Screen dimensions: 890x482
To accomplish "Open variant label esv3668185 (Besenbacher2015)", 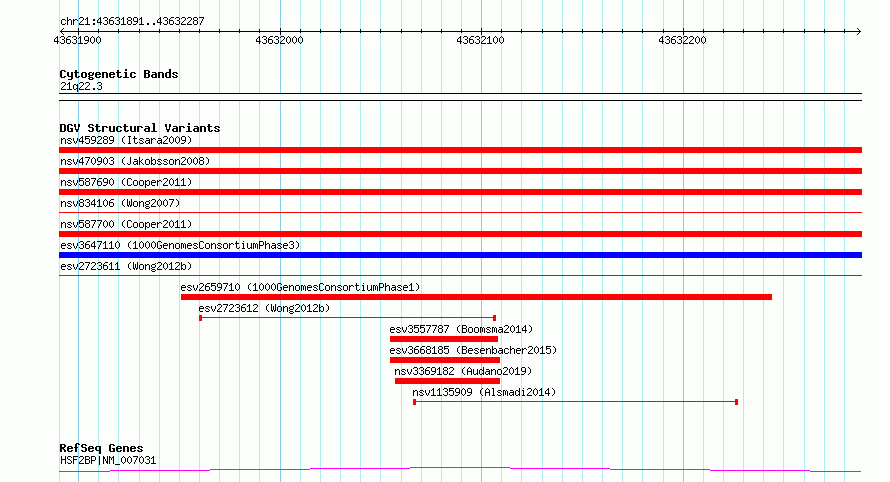I will 473,350.
